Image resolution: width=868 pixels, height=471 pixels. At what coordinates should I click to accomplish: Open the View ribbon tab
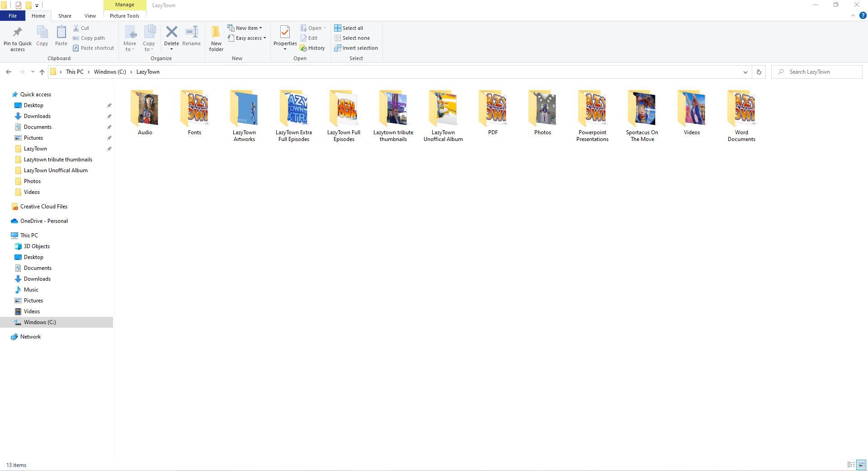pos(90,16)
